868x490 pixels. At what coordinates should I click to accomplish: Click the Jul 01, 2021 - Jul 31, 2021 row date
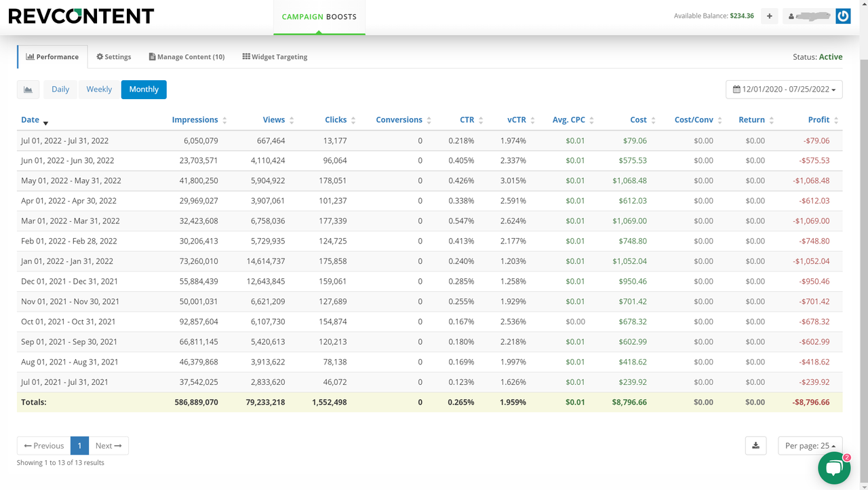pos(65,382)
